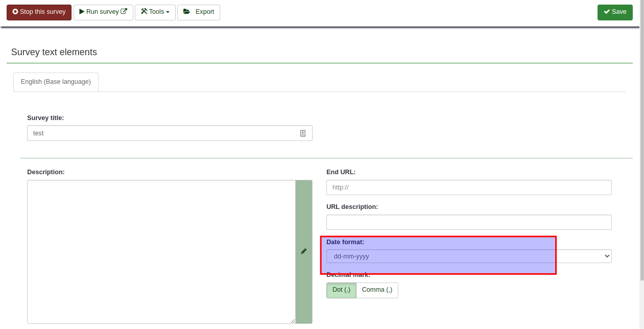Click the play icon beside Run survey
Viewport: 644px width, 329px height.
[82, 11]
